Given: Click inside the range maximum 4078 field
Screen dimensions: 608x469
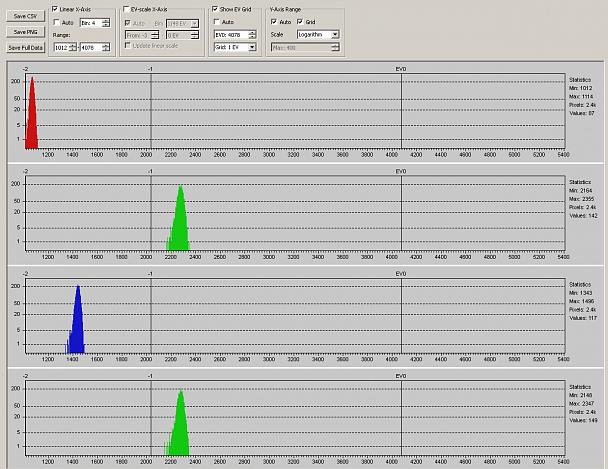Looking at the screenshot, I should 91,48.
